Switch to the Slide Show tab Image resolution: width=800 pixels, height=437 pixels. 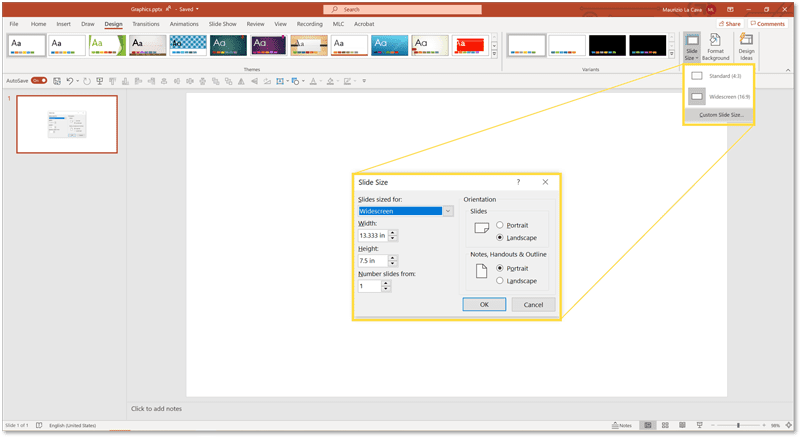point(222,24)
